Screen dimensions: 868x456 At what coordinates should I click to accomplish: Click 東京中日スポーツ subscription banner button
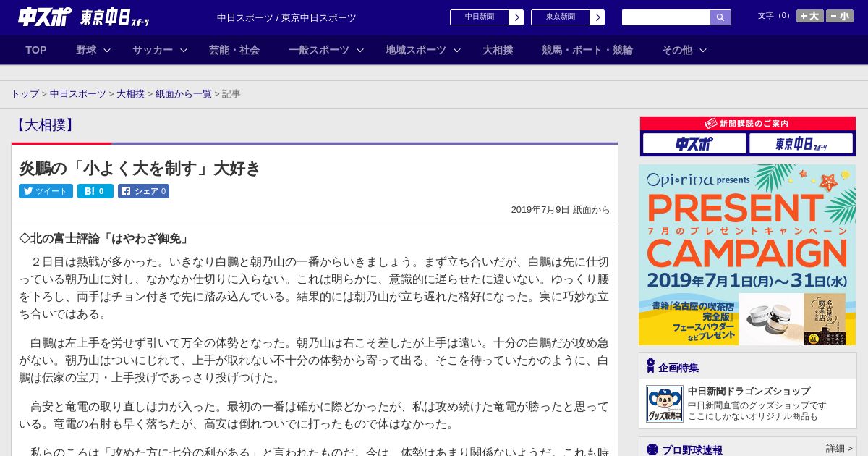801,143
